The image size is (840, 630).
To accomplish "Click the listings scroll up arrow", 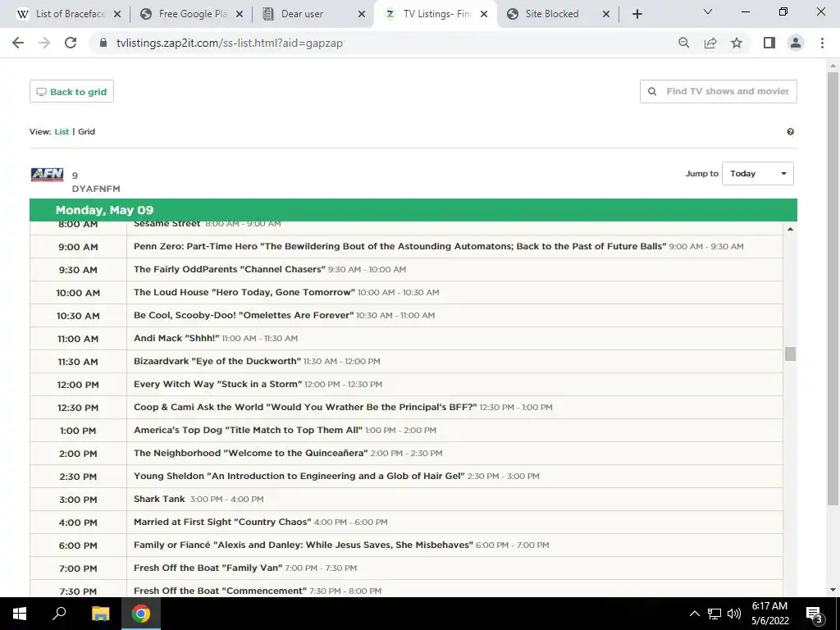I will pos(790,230).
